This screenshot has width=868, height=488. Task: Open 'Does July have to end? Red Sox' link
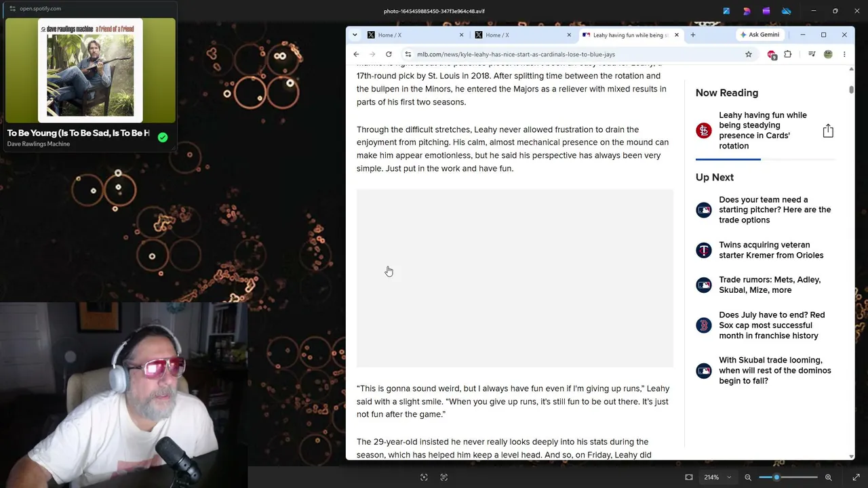coord(772,325)
